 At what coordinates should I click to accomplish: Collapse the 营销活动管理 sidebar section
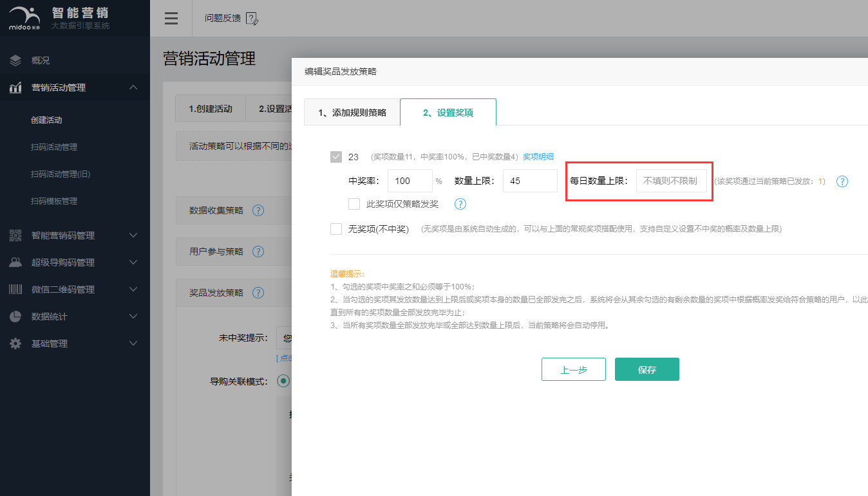pyautogui.click(x=133, y=87)
